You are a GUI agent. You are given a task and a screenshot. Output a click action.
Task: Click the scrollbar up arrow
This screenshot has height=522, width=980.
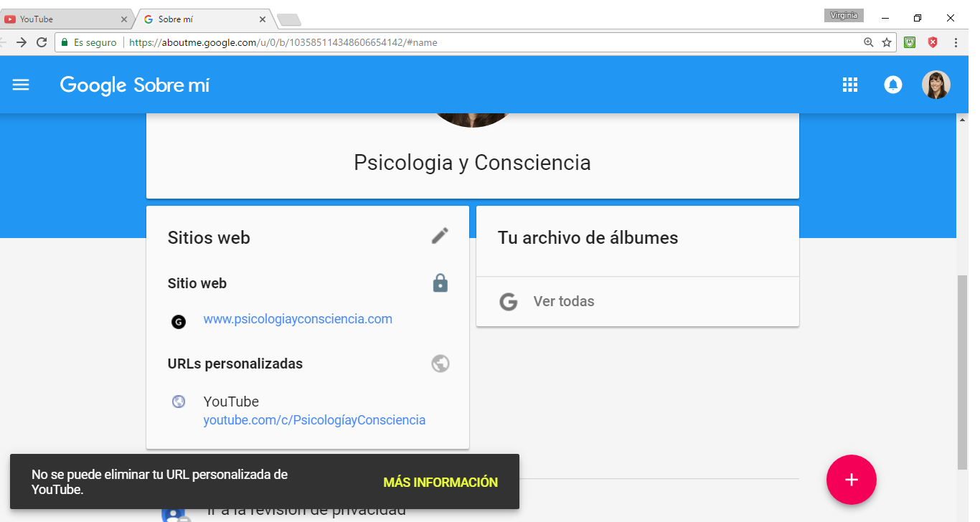(962, 119)
